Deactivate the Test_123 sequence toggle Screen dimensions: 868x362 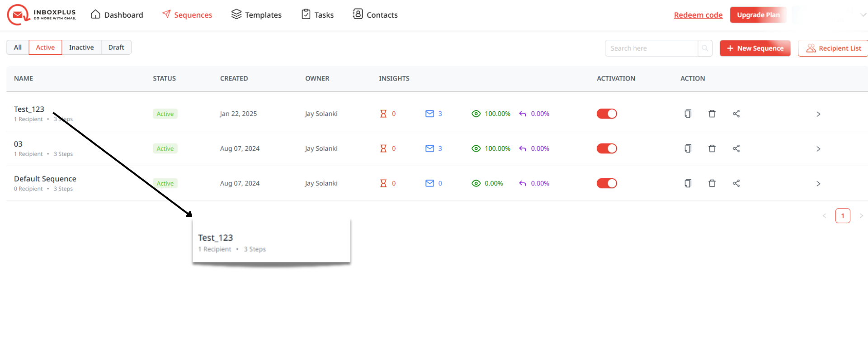point(607,114)
